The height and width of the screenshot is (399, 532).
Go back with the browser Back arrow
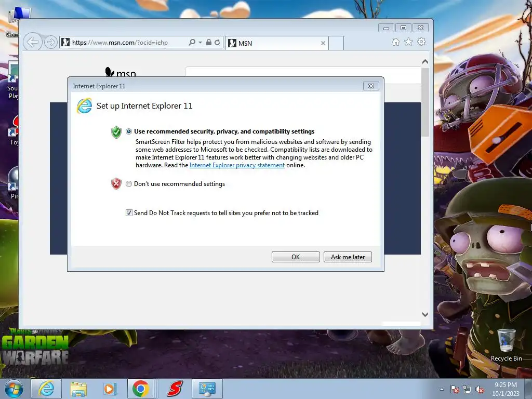coord(33,42)
